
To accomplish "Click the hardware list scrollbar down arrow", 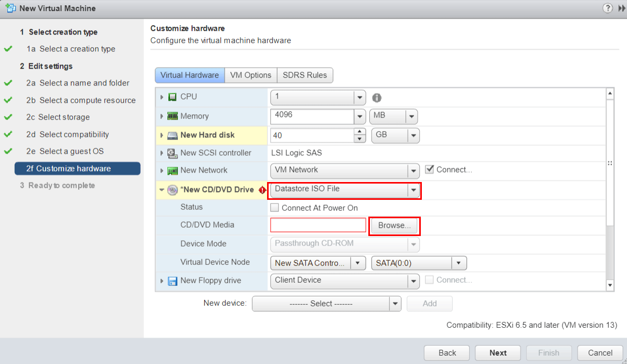I will (610, 285).
